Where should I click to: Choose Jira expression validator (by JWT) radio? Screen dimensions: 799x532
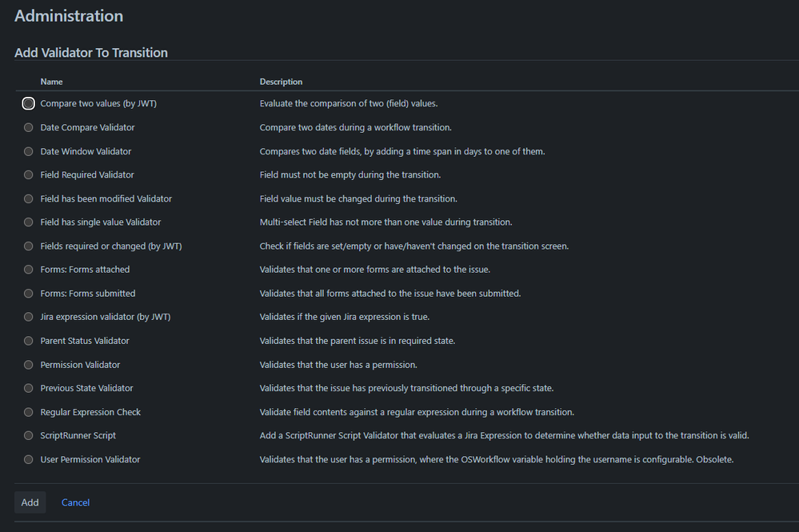pyautogui.click(x=29, y=317)
